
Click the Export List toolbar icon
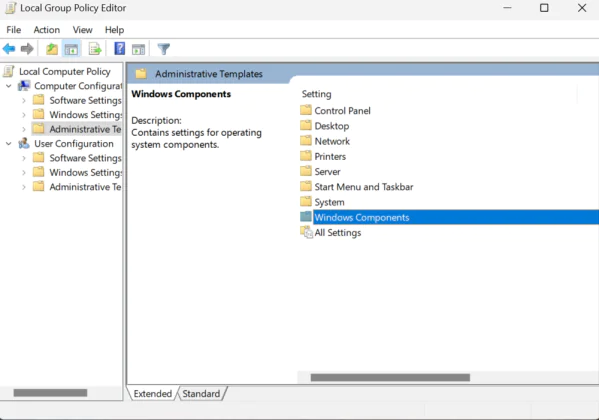(x=95, y=49)
